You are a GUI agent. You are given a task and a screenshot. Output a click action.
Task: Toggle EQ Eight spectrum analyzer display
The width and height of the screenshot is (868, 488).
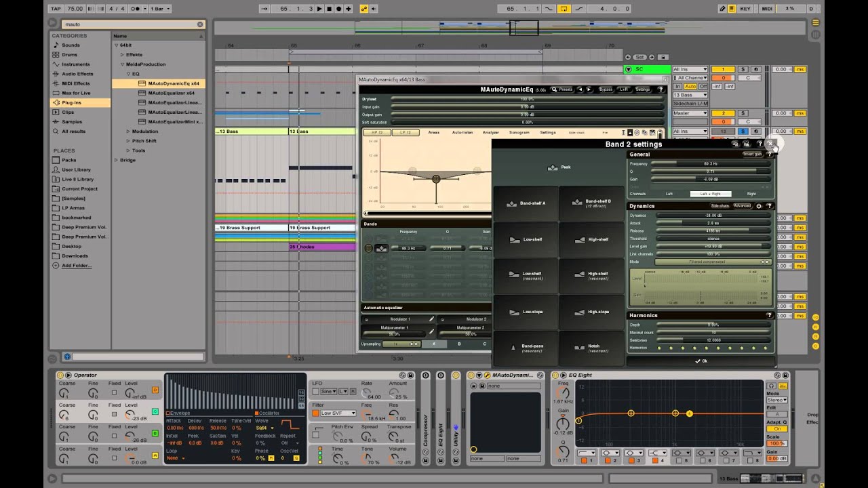point(784,386)
